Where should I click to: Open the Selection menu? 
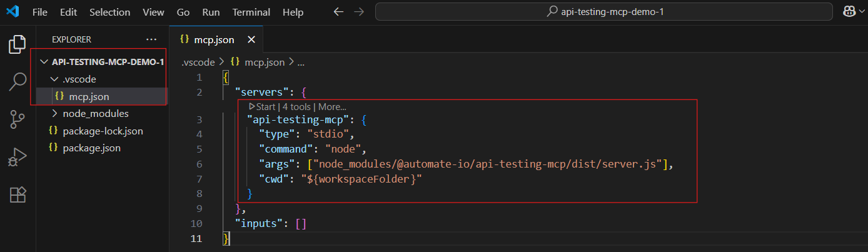(110, 12)
